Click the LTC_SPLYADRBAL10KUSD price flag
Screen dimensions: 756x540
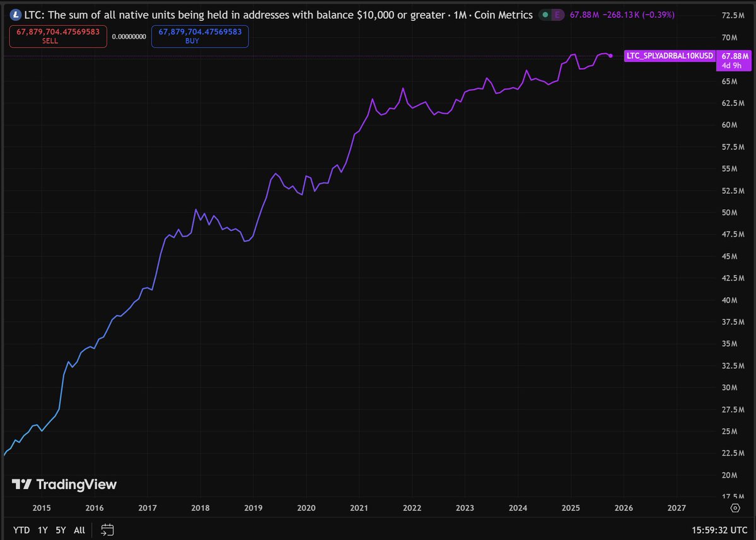668,56
